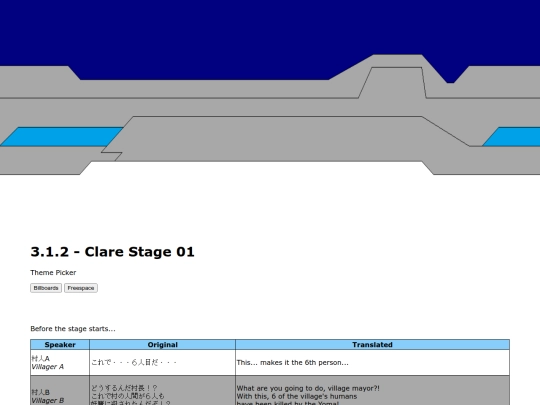Click the Japanese original text for Villager B
The image size is (540, 405).
pyautogui.click(x=131, y=395)
